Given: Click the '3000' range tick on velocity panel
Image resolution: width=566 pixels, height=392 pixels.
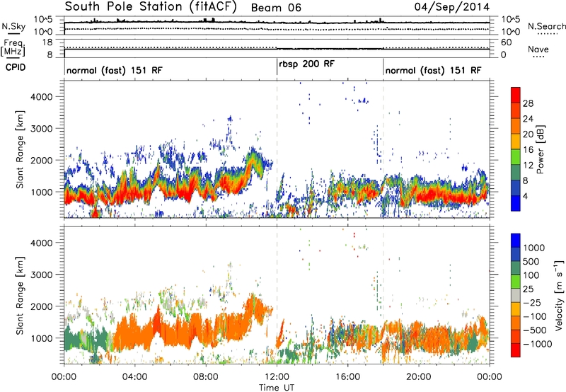Looking at the screenshot, I should coord(41,275).
